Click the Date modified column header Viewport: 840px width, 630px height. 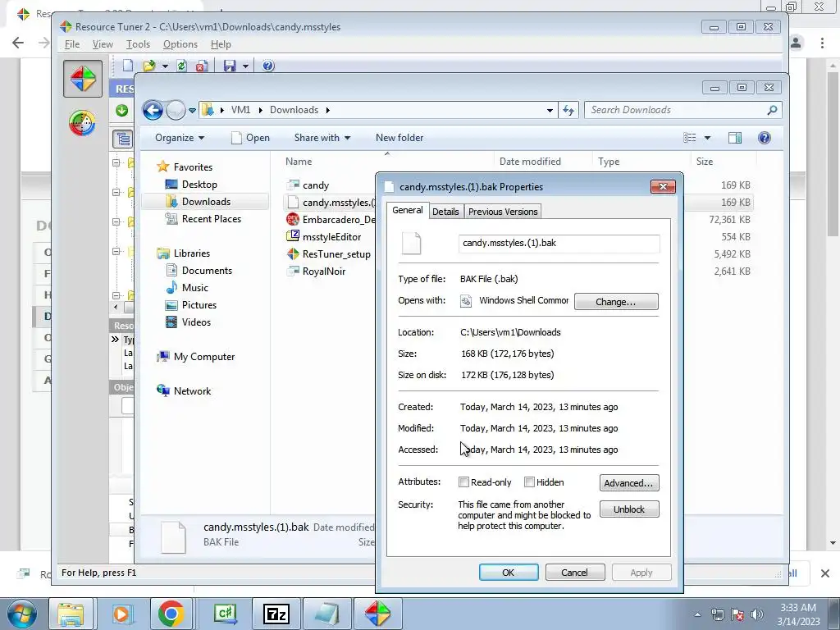tap(530, 162)
